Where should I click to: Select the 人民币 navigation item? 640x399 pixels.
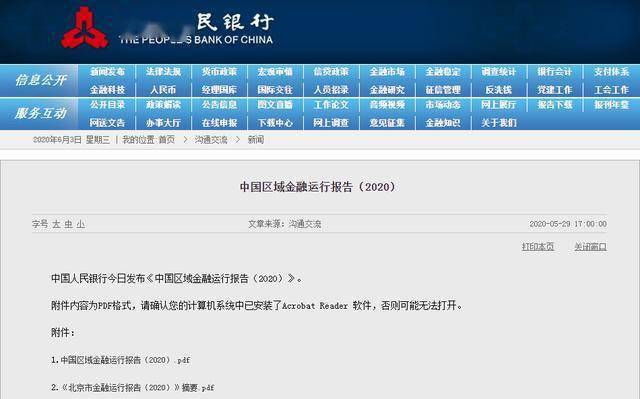pyautogui.click(x=163, y=90)
